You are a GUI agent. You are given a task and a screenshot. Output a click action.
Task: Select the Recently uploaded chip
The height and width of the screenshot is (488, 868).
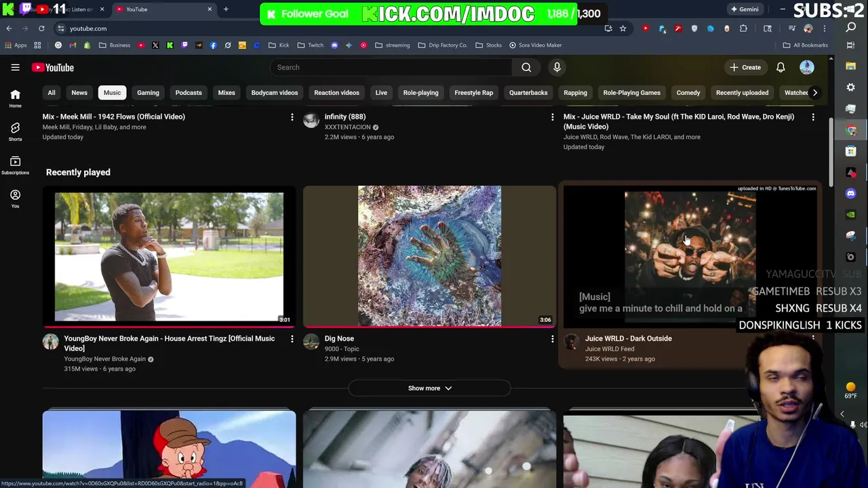[742, 93]
